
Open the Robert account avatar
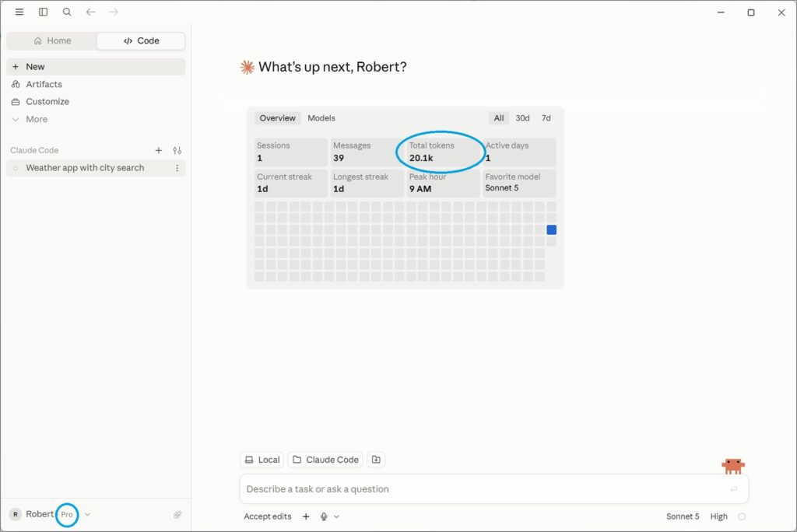[x=16, y=514]
